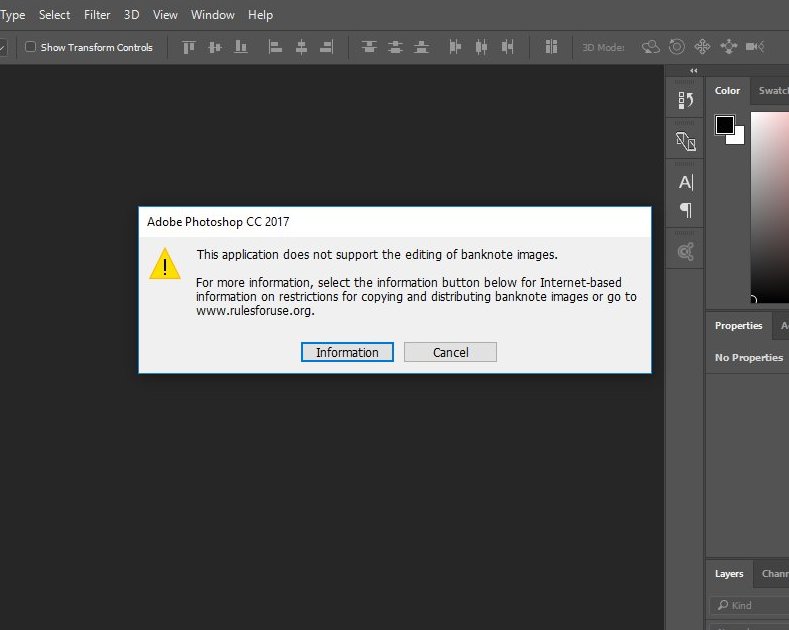Open the History panel icon
Screen dimensions: 789x630
[x=685, y=100]
